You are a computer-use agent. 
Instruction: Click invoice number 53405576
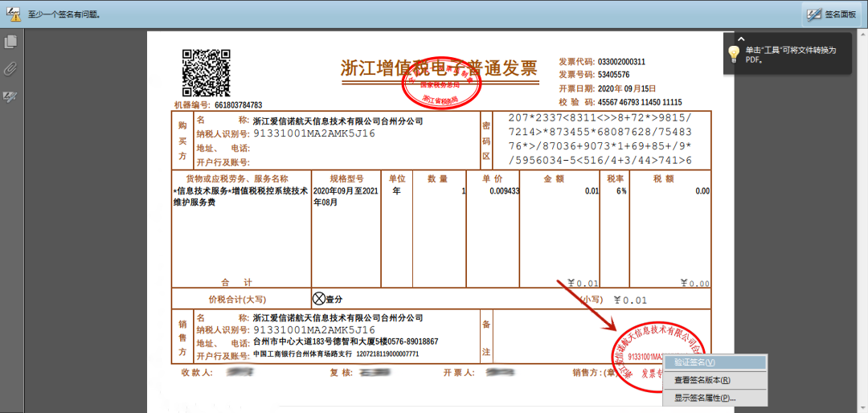pos(613,75)
